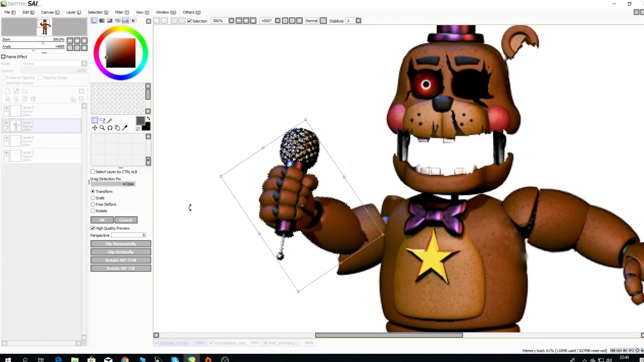Open color panel options dropdown arrow
644x362 pixels.
tap(148, 21)
